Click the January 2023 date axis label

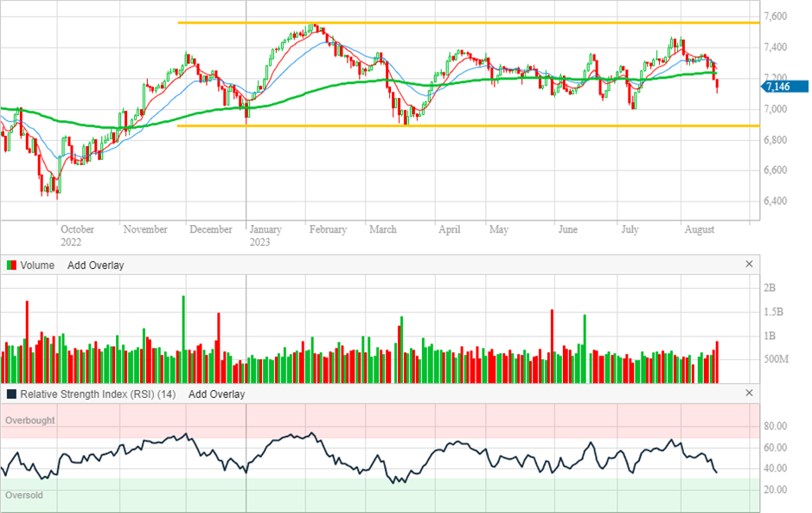click(x=265, y=235)
